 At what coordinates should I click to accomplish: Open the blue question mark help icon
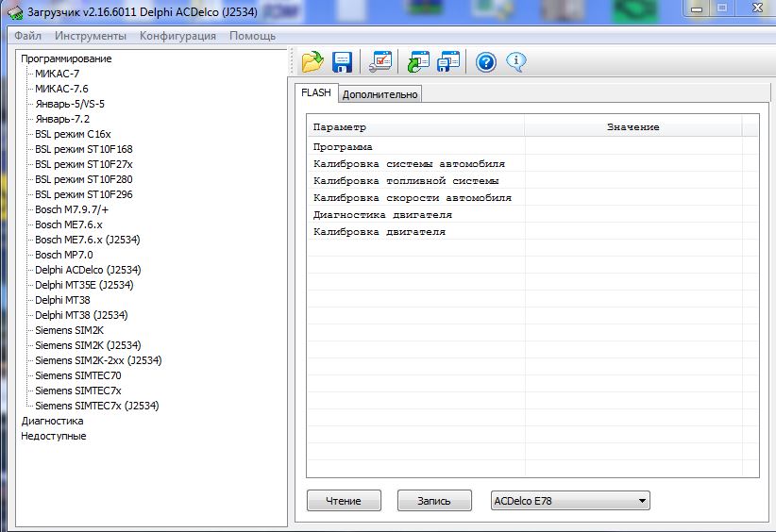[486, 62]
